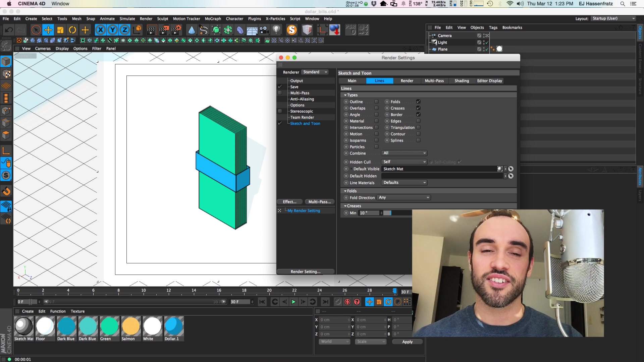The height and width of the screenshot is (362, 644).
Task: Switch to the Render tab in Sketch and Toon
Action: 407,80
